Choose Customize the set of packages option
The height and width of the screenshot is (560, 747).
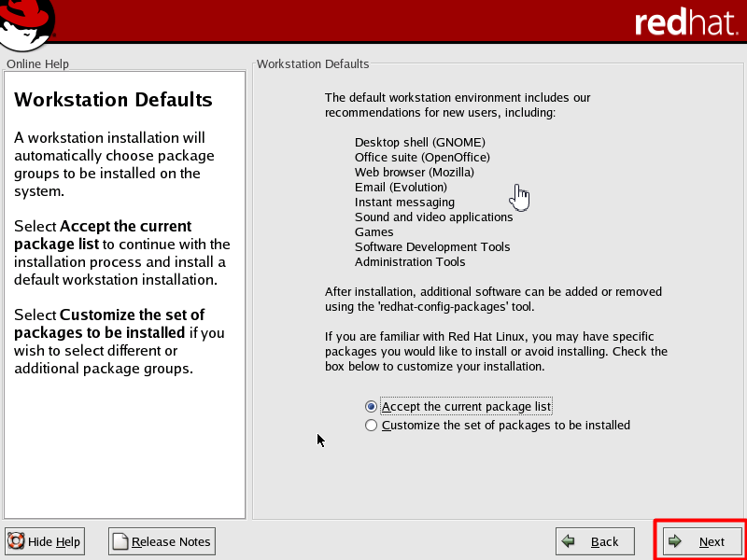[x=498, y=426]
